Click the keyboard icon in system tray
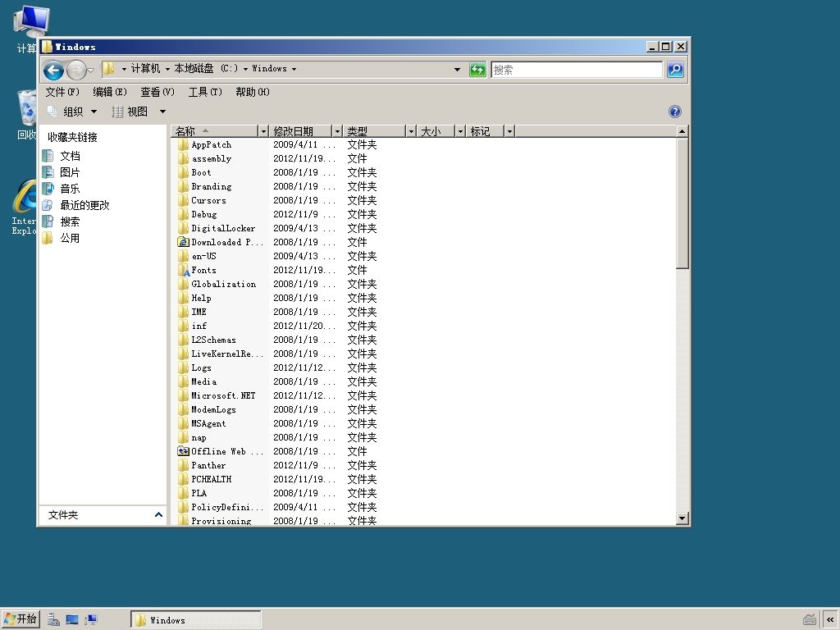840x630 pixels. tap(810, 620)
